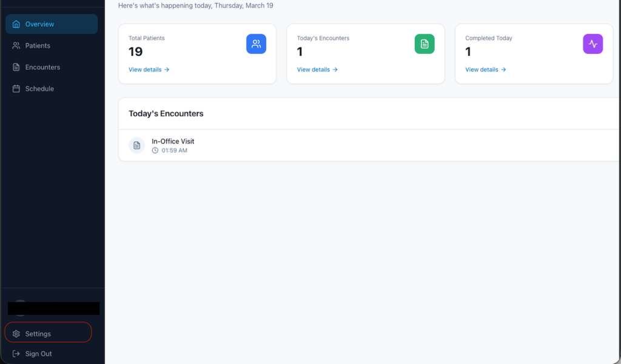Click the Settings gear icon
This screenshot has width=621, height=364.
(16, 334)
